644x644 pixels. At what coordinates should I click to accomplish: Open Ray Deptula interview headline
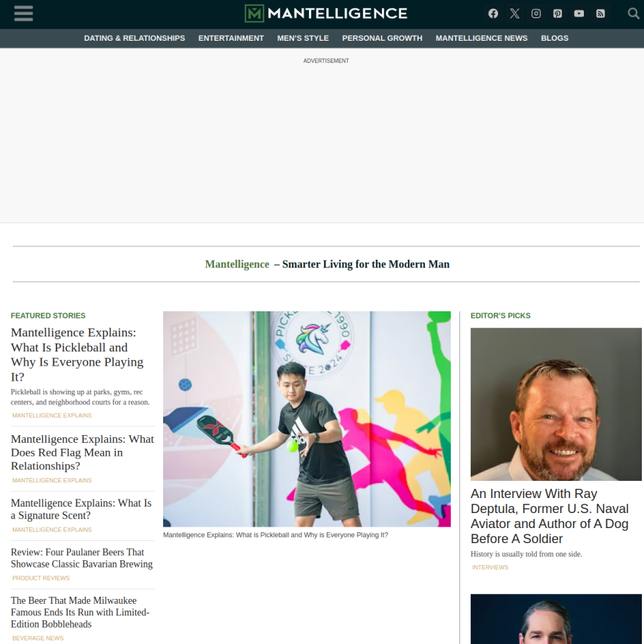tap(550, 516)
